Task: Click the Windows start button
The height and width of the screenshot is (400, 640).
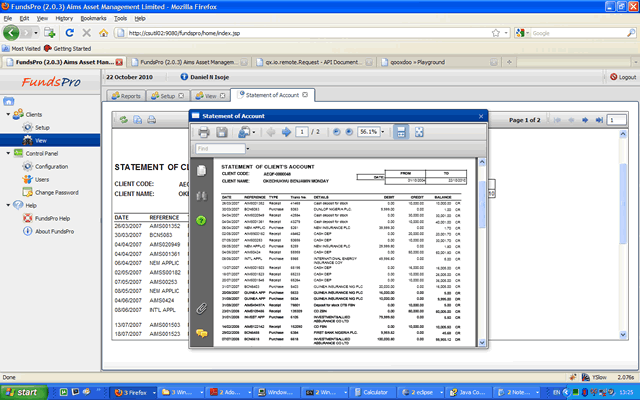Action: click(20, 391)
